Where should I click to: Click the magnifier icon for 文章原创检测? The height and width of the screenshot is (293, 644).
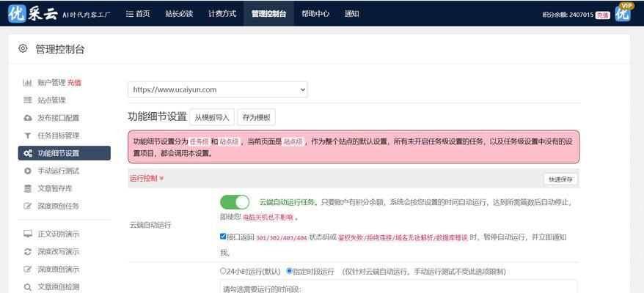coord(28,287)
